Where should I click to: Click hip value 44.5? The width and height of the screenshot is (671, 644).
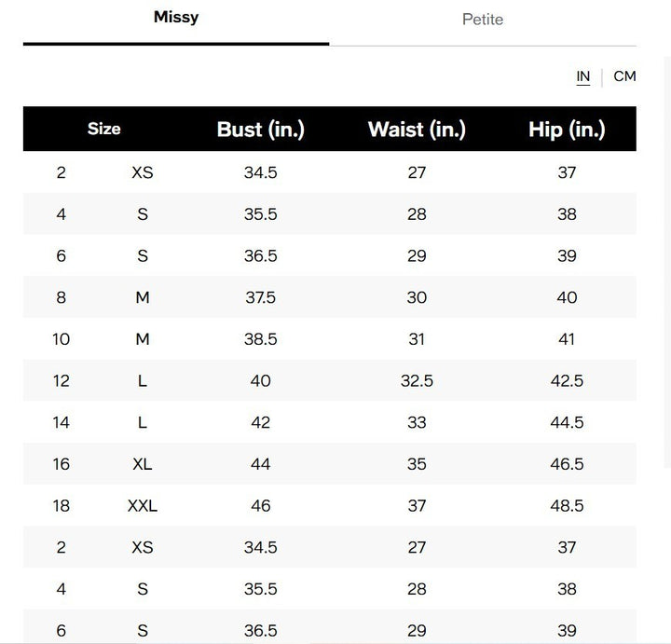567,422
